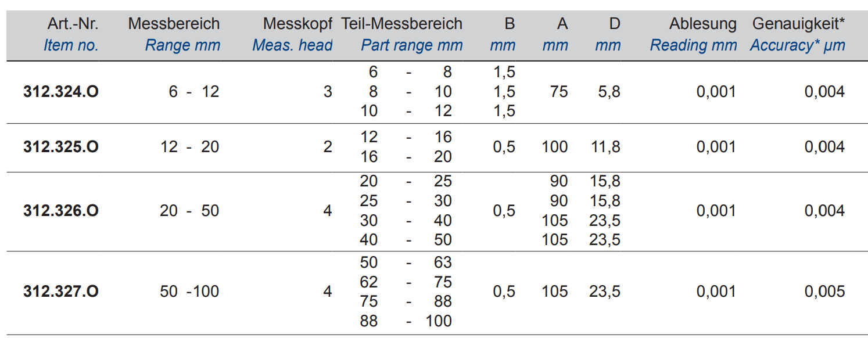Click the D value 5,8
This screenshot has height=338, width=868.
609,92
